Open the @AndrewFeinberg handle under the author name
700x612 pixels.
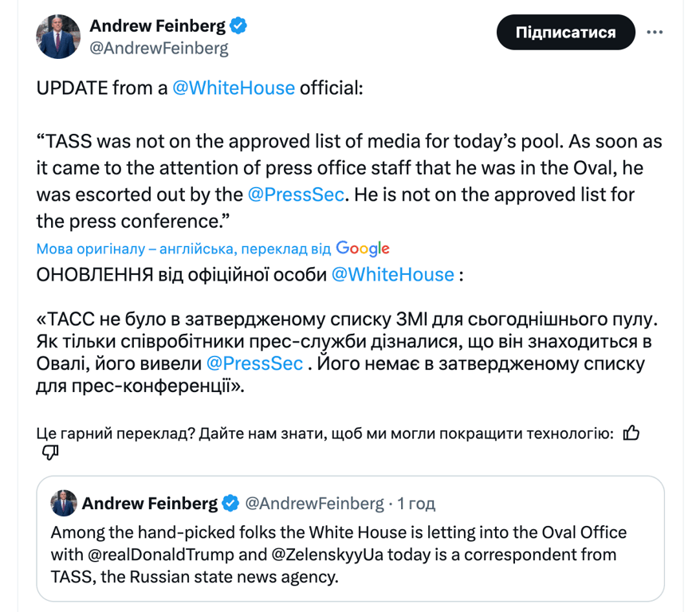(159, 48)
